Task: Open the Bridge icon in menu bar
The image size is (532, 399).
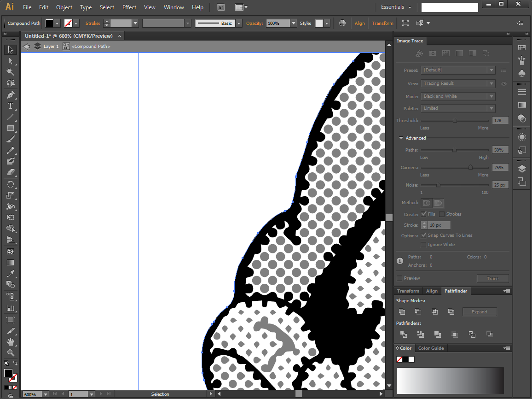Action: click(221, 7)
